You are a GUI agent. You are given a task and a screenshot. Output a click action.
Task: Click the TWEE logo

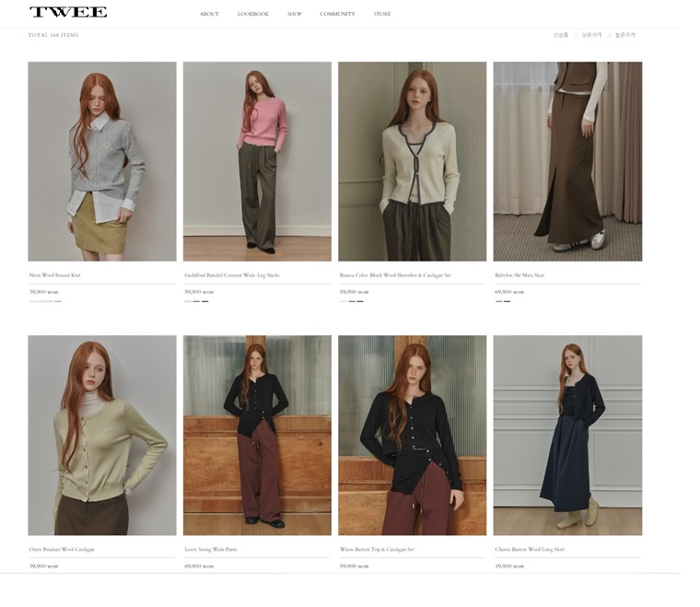click(68, 12)
